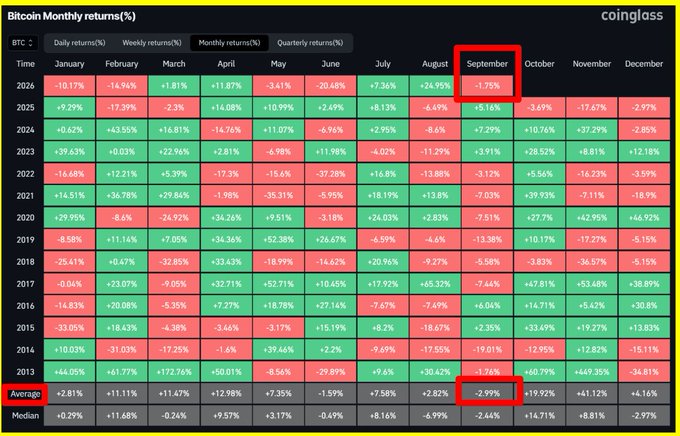This screenshot has width=680, height=436.
Task: Switch to Weekly returns(%) tab
Action: pos(152,43)
